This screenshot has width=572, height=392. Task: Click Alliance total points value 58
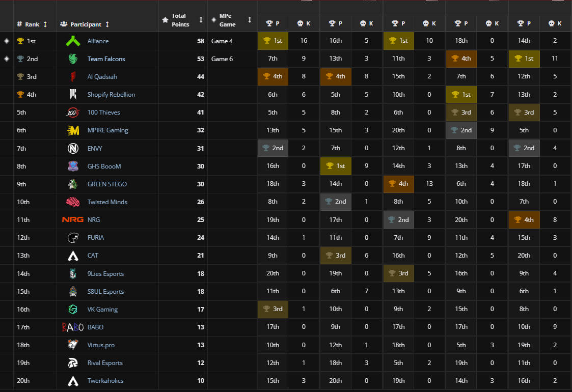(x=201, y=41)
